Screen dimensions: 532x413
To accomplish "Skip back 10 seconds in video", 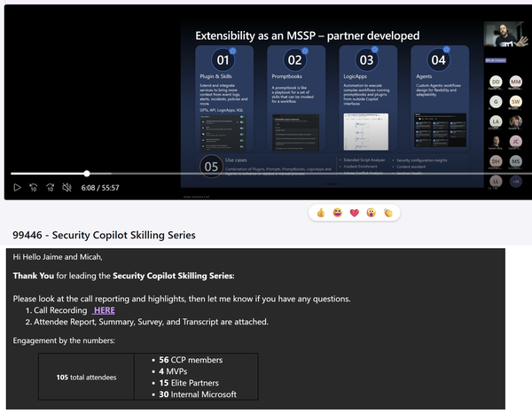I will (34, 188).
